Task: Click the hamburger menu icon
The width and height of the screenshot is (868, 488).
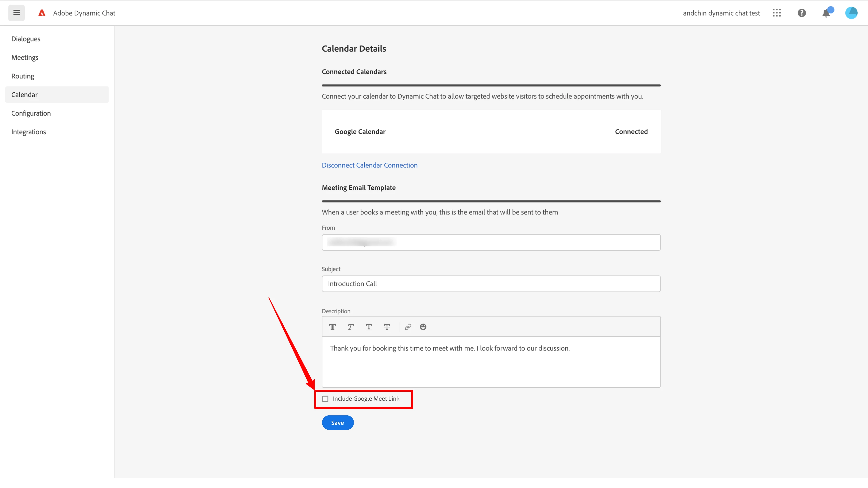Action: (16, 13)
